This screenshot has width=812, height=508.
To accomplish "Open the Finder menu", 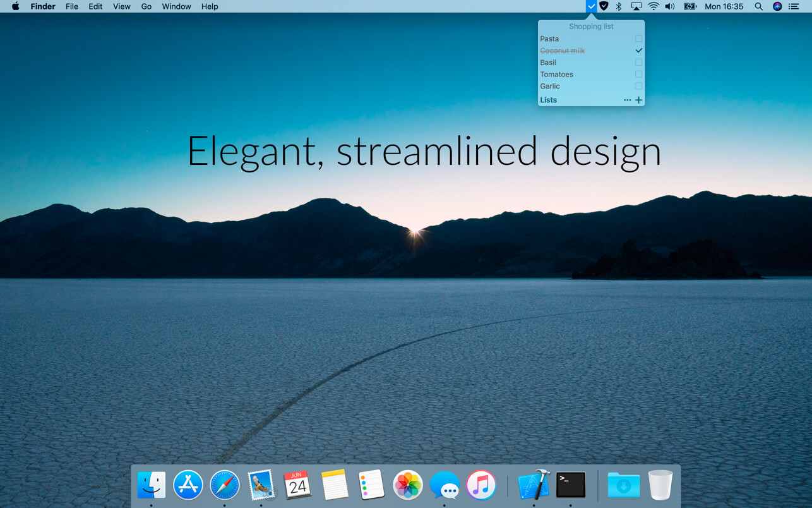I will tap(43, 6).
